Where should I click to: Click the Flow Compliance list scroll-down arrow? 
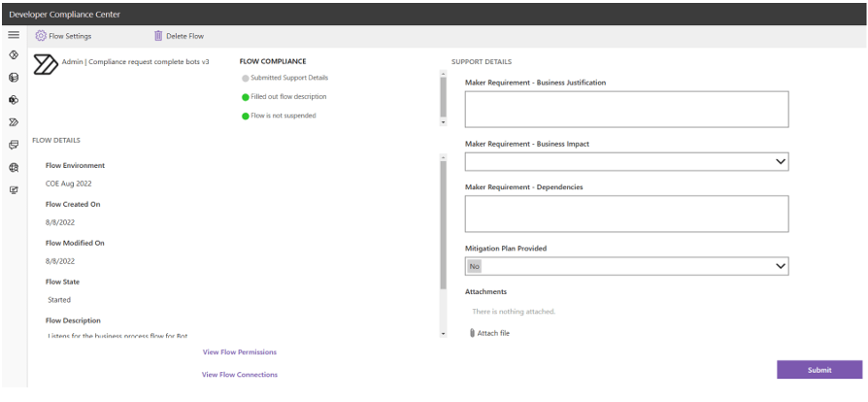(x=444, y=122)
